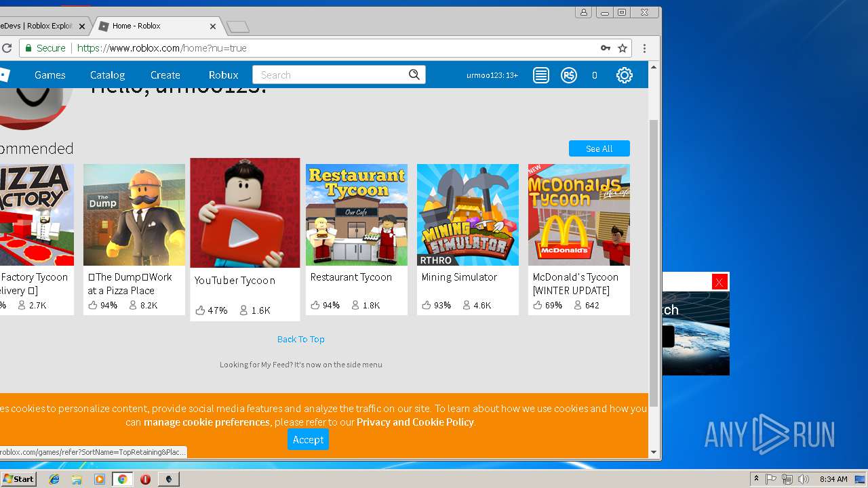868x488 pixels.
Task: Open a new Chrome tab
Action: 238,26
